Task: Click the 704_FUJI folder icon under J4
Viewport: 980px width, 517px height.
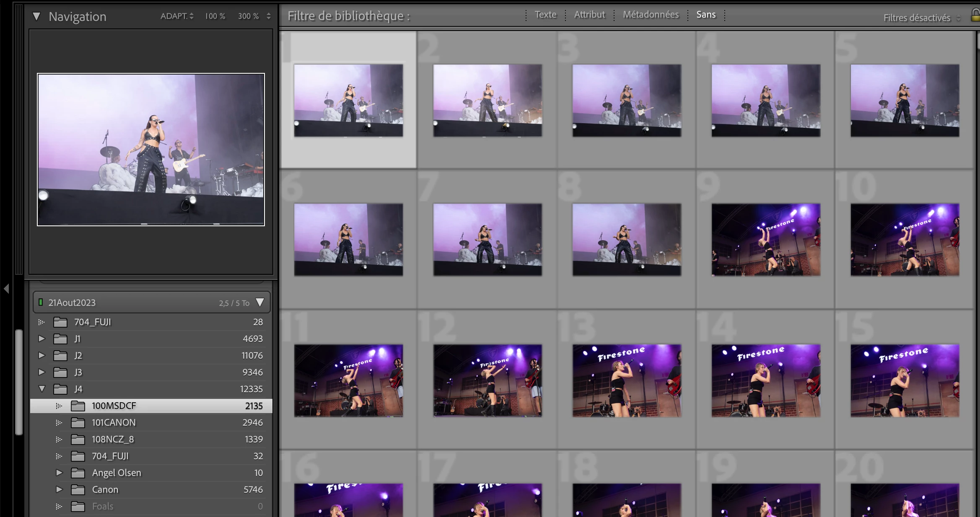Action: [78, 456]
